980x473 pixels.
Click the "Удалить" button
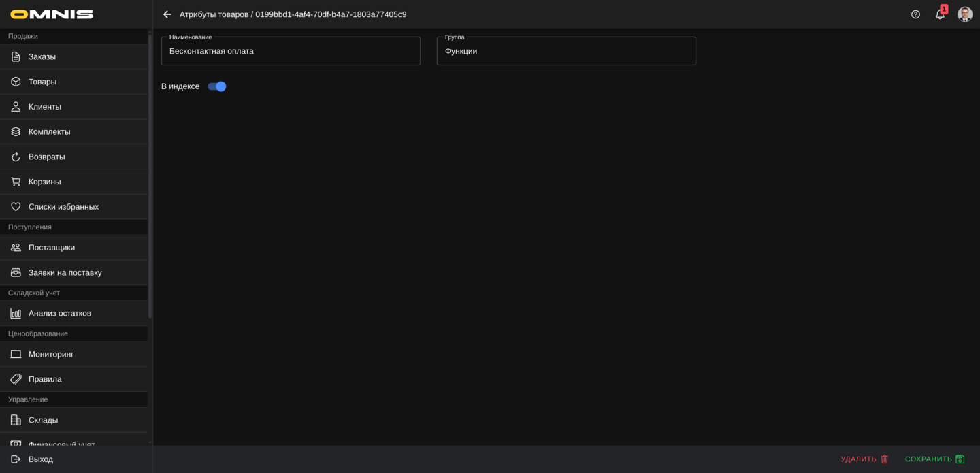(x=864, y=459)
